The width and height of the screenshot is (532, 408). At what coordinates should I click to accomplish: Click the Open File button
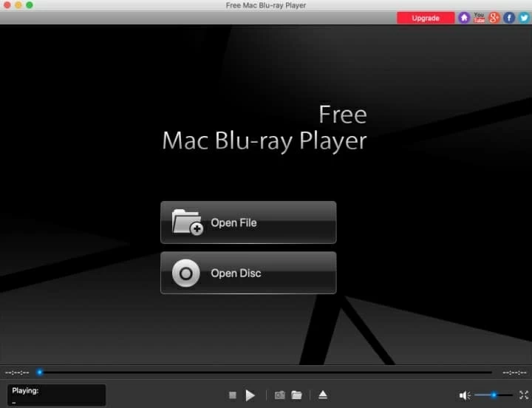[248, 222]
